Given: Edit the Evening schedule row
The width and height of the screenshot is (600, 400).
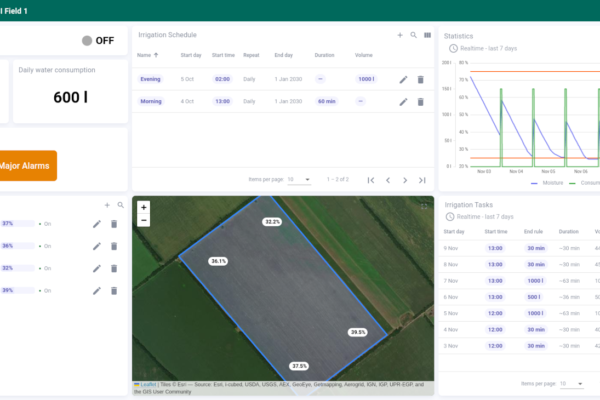Looking at the screenshot, I should [403, 79].
